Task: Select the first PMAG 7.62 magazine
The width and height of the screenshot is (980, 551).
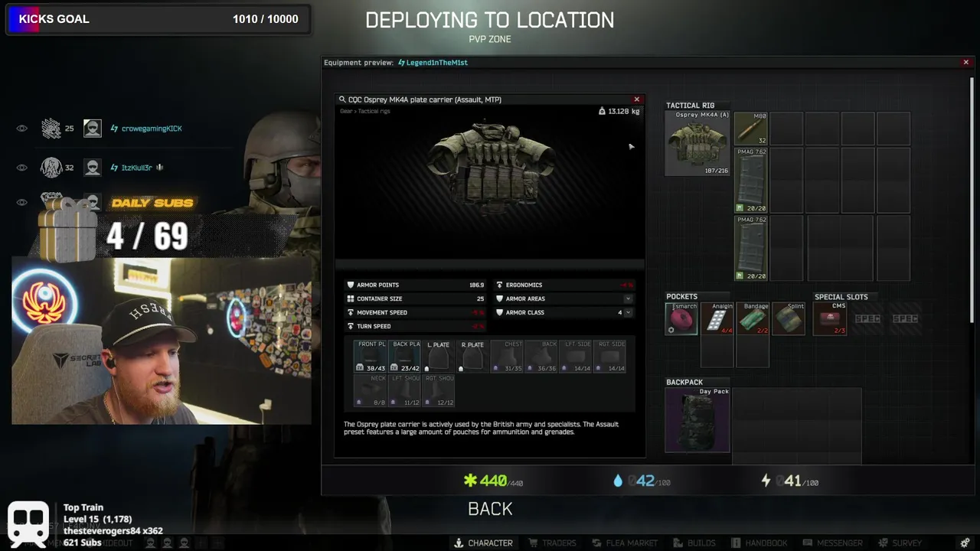Action: 751,181
